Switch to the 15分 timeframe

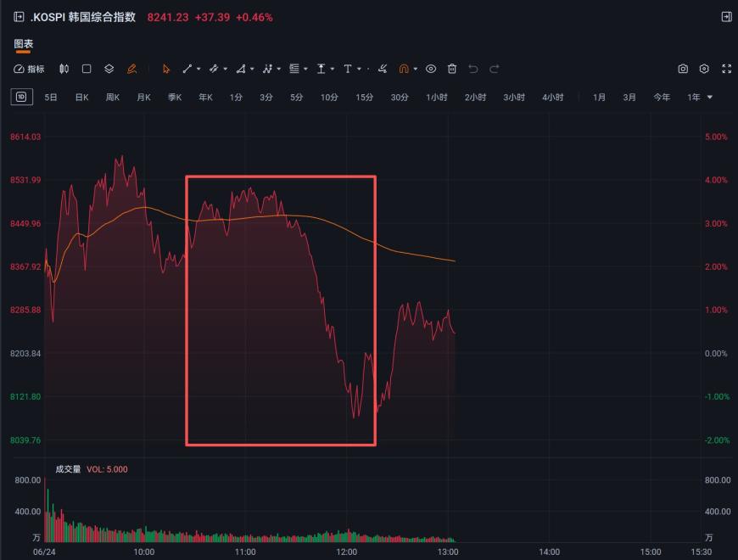click(364, 98)
